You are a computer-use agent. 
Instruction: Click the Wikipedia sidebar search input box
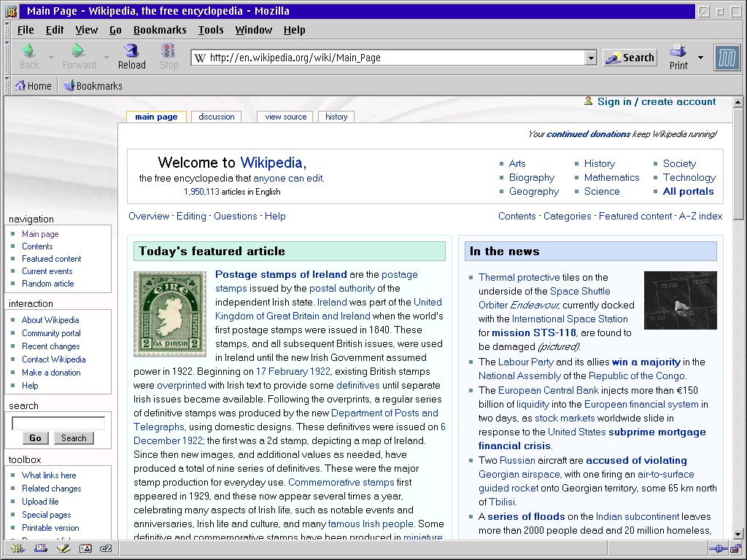[x=58, y=423]
